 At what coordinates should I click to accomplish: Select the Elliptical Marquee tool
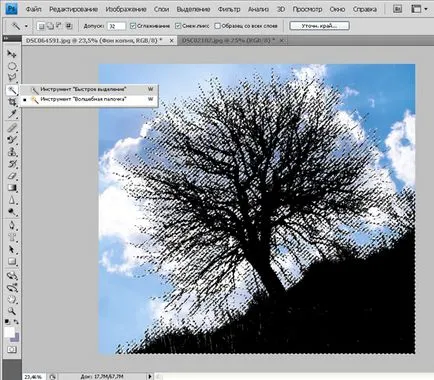12,66
